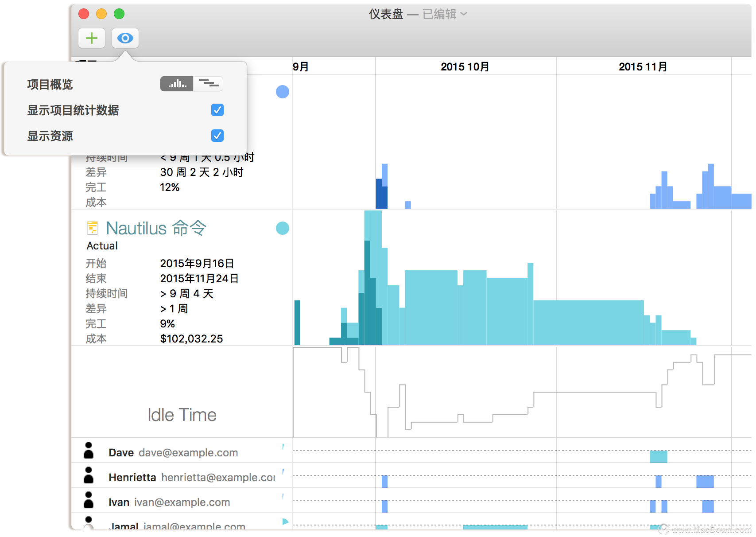Expand Jamal's row teal triangle
The width and height of the screenshot is (756, 537).
pyautogui.click(x=285, y=521)
